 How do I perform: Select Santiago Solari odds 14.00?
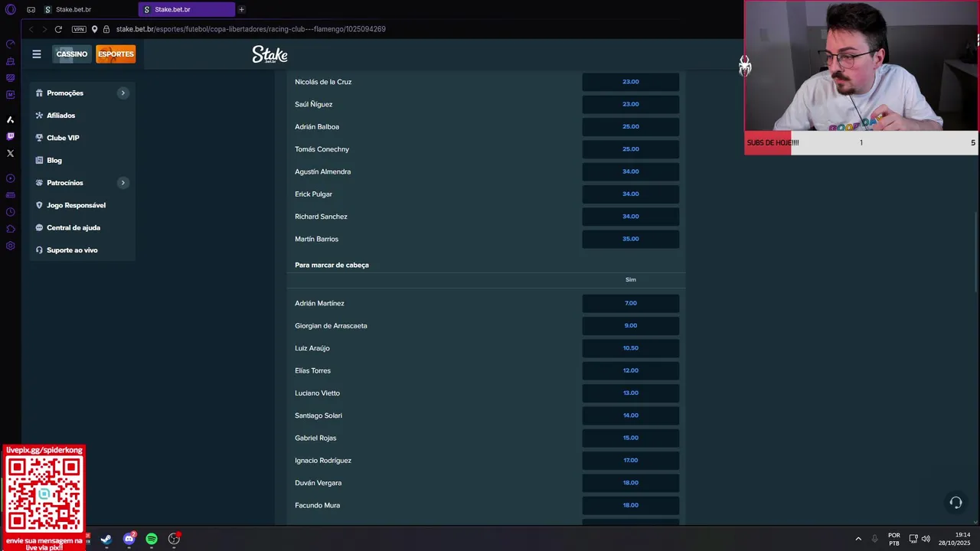(630, 416)
